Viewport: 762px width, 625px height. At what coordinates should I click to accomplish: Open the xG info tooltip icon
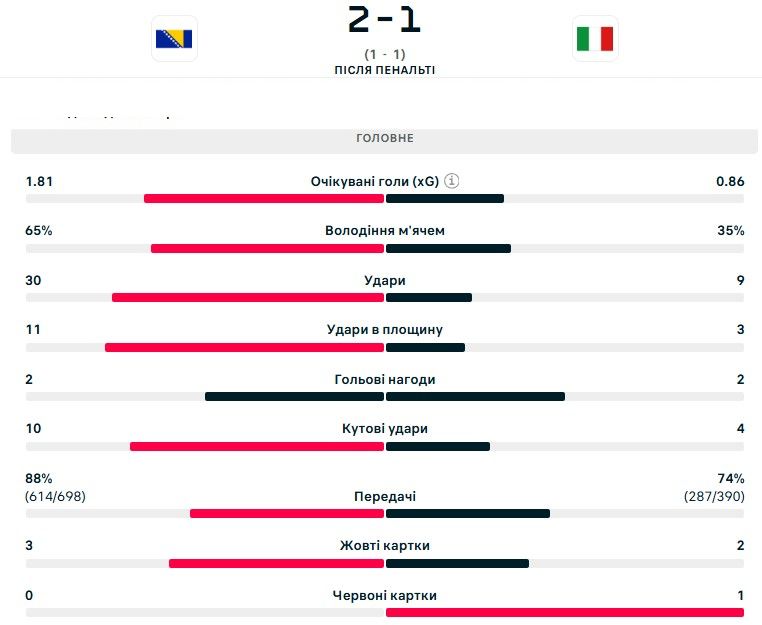(452, 181)
